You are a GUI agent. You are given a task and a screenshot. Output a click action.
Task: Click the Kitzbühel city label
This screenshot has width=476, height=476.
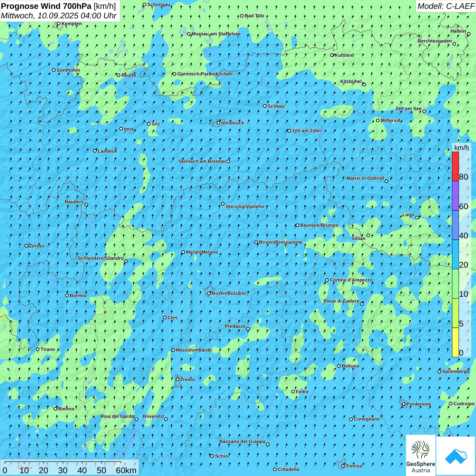click(351, 81)
